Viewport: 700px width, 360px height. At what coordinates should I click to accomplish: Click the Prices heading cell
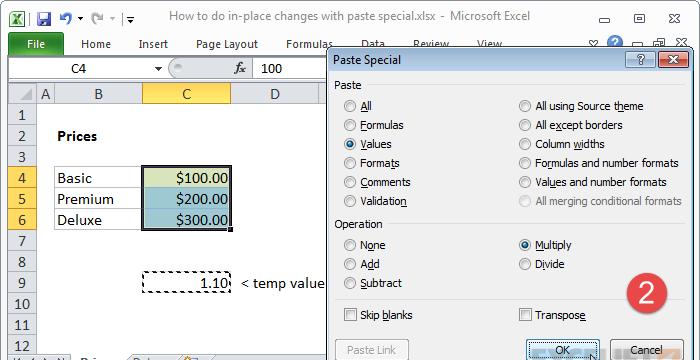[x=98, y=136]
